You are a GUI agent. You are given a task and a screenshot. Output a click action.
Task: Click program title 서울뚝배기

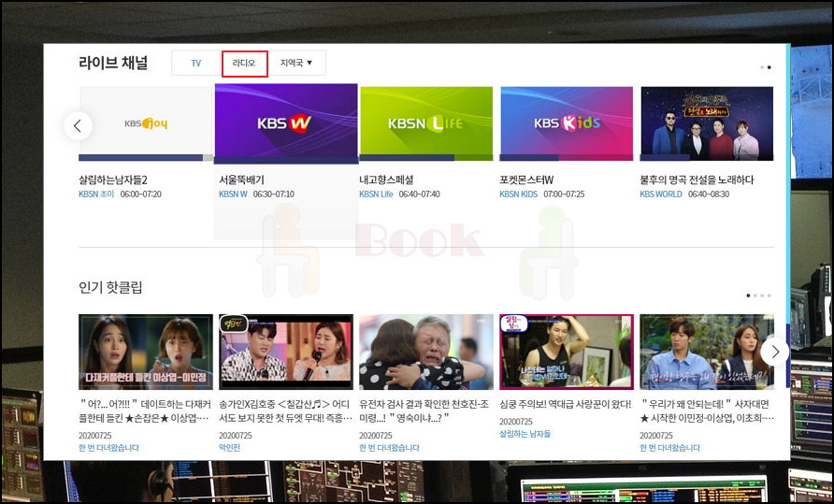[241, 180]
